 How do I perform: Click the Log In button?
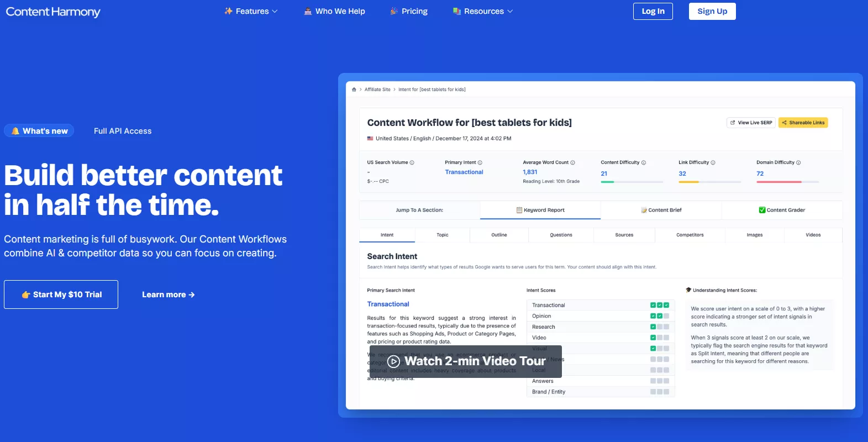pyautogui.click(x=653, y=11)
